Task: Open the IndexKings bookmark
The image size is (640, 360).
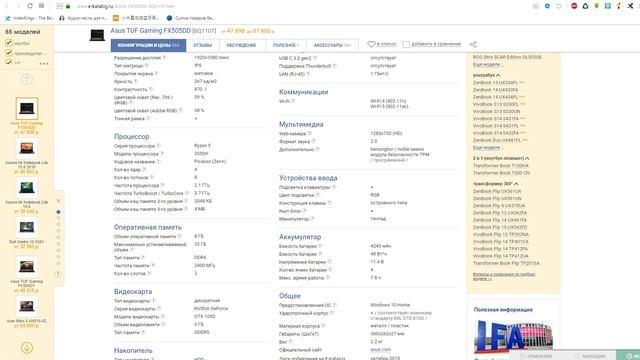Action: pyautogui.click(x=29, y=18)
